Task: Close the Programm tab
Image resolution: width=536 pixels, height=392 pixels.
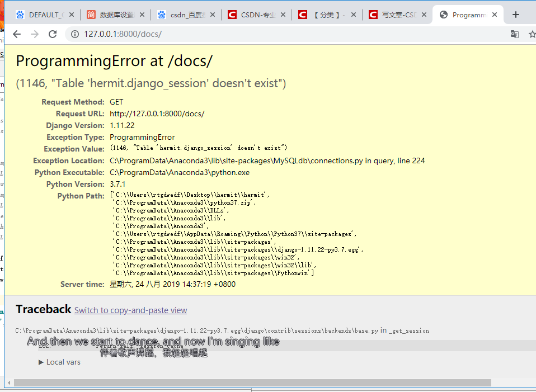Action: tap(495, 15)
